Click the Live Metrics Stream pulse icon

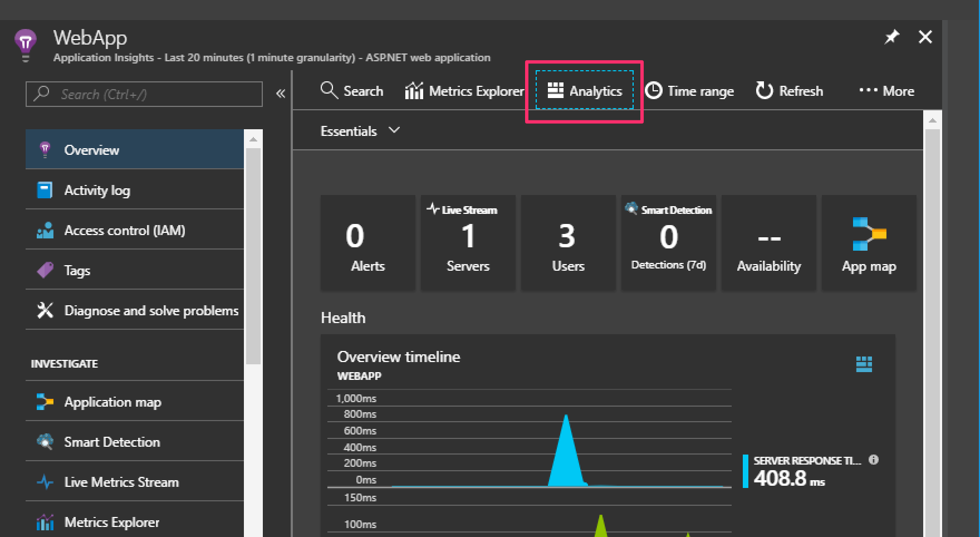pos(45,482)
